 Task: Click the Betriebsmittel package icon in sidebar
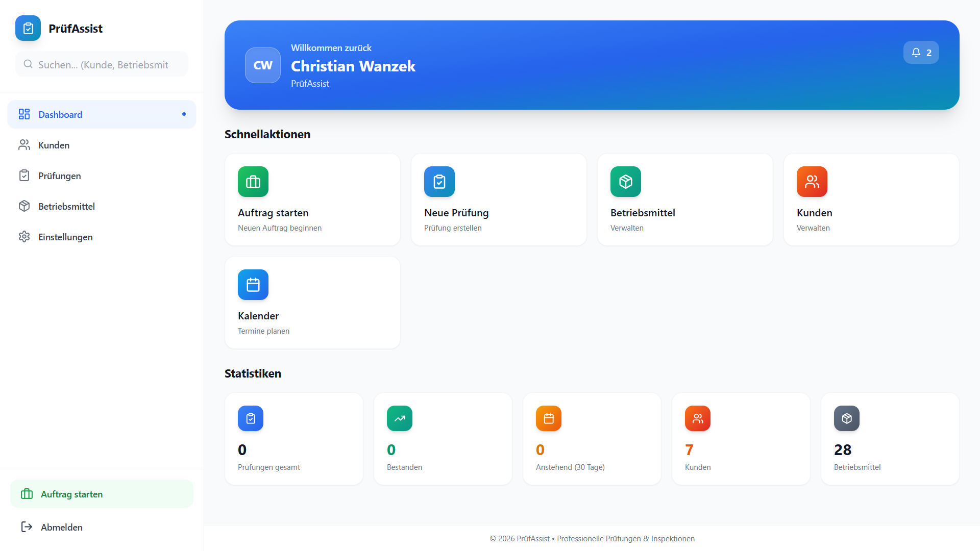[24, 206]
